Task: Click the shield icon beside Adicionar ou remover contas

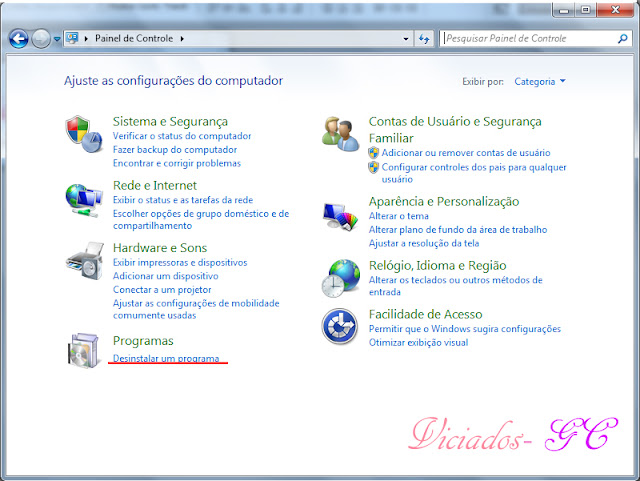Action: 373,153
